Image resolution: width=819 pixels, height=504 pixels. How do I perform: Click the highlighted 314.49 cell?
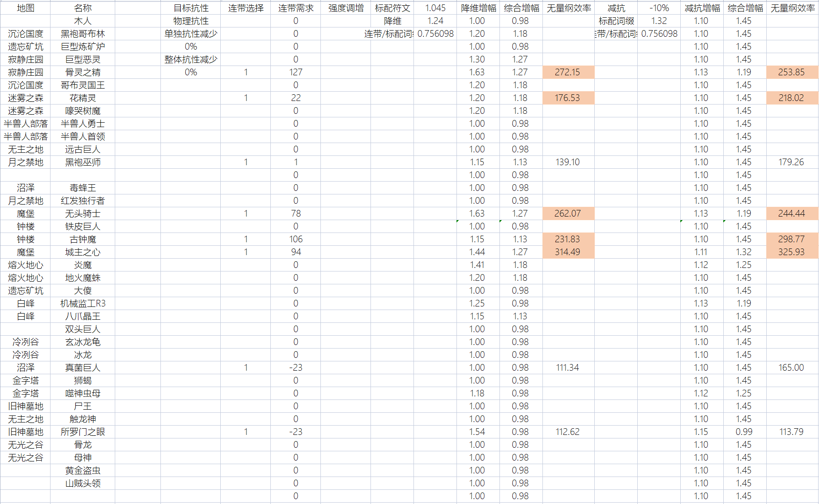click(569, 252)
